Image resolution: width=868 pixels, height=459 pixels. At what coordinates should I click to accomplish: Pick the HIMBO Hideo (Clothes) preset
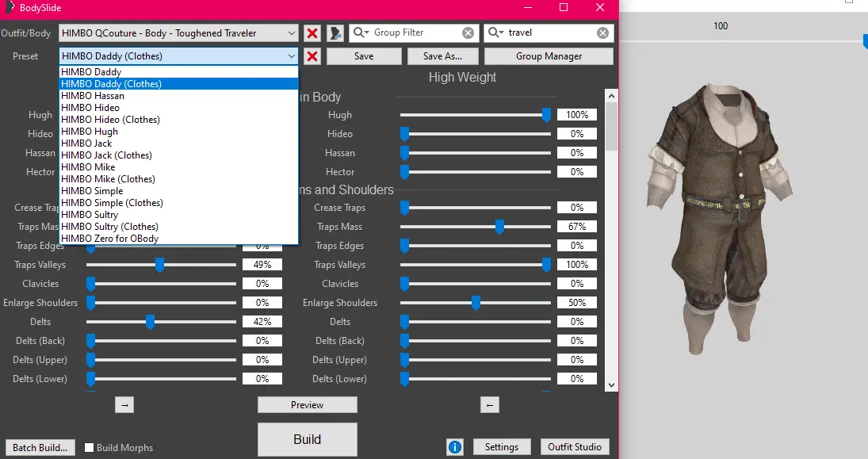coord(179,120)
